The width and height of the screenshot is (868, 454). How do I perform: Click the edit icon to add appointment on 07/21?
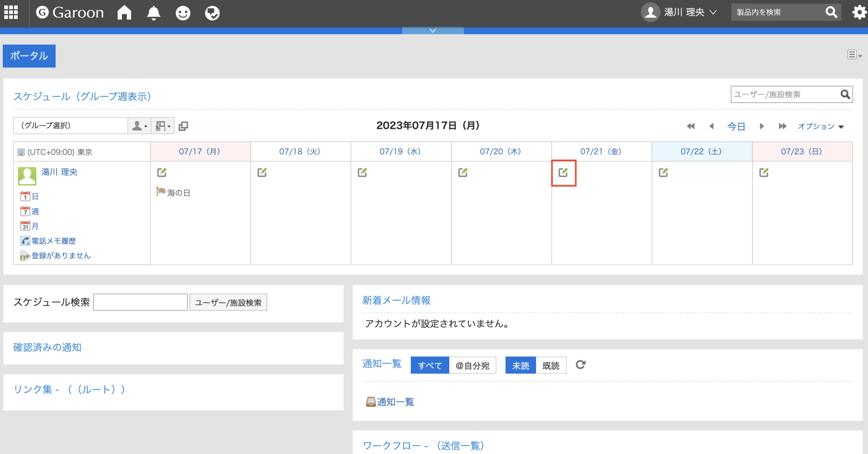pyautogui.click(x=564, y=172)
